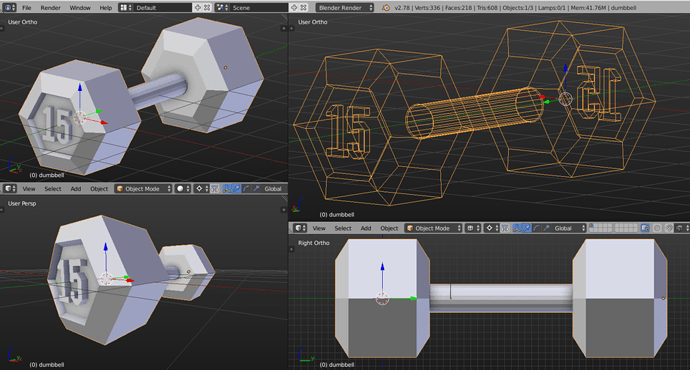
Task: Delete the Default screen layout
Action: (x=207, y=7)
